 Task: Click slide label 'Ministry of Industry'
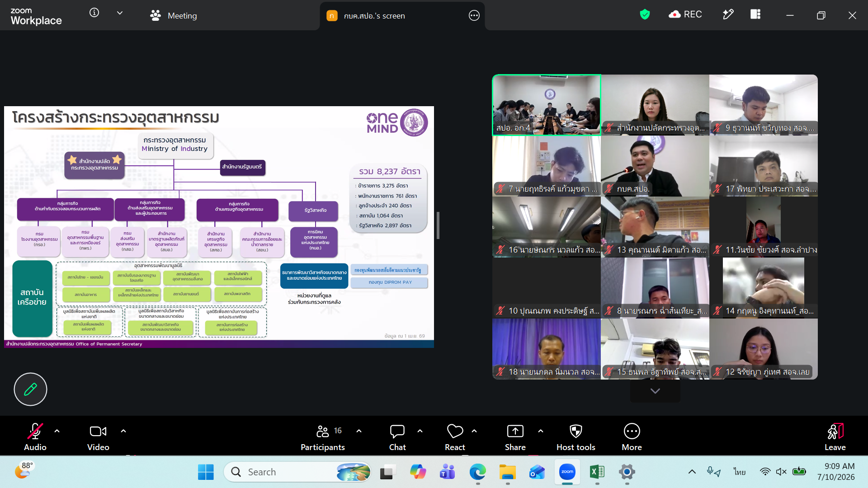[175, 149]
